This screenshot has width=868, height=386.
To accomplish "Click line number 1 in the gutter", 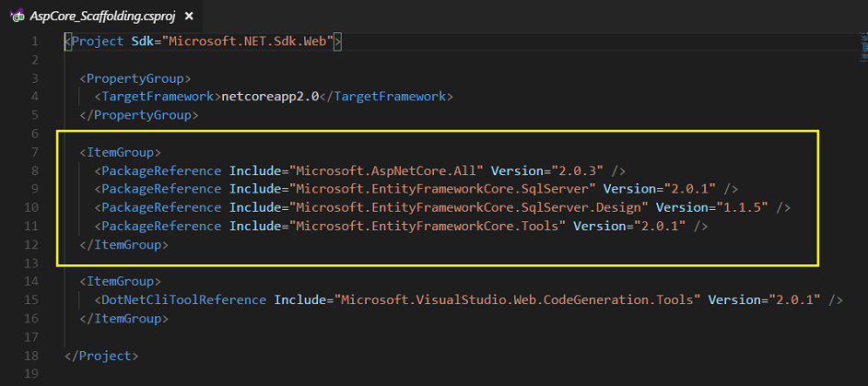I will tap(35, 41).
